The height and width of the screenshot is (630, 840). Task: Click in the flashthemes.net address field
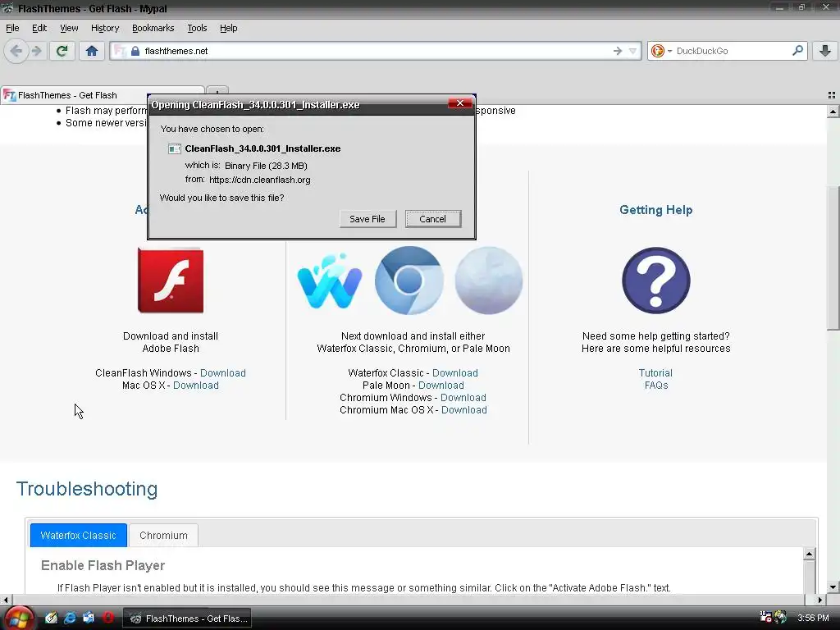tap(375, 51)
